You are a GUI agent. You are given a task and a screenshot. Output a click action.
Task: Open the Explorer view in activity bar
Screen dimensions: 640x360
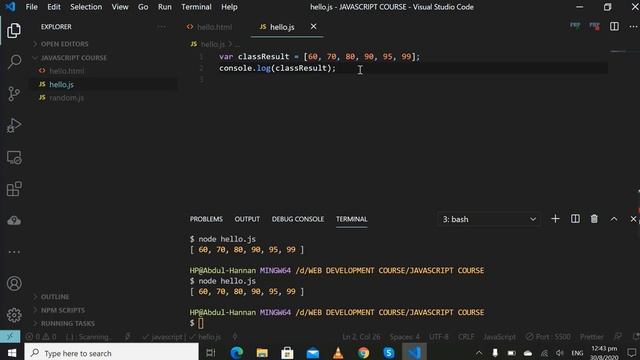click(14, 31)
